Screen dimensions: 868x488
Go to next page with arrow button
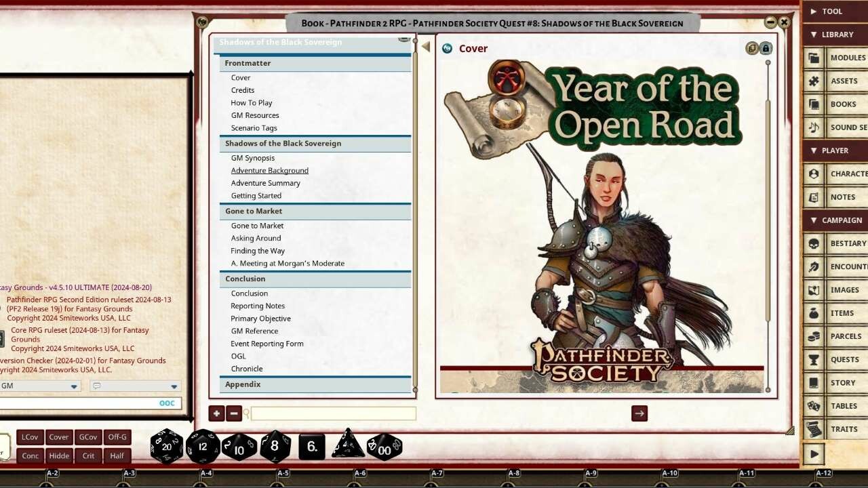pyautogui.click(x=639, y=413)
